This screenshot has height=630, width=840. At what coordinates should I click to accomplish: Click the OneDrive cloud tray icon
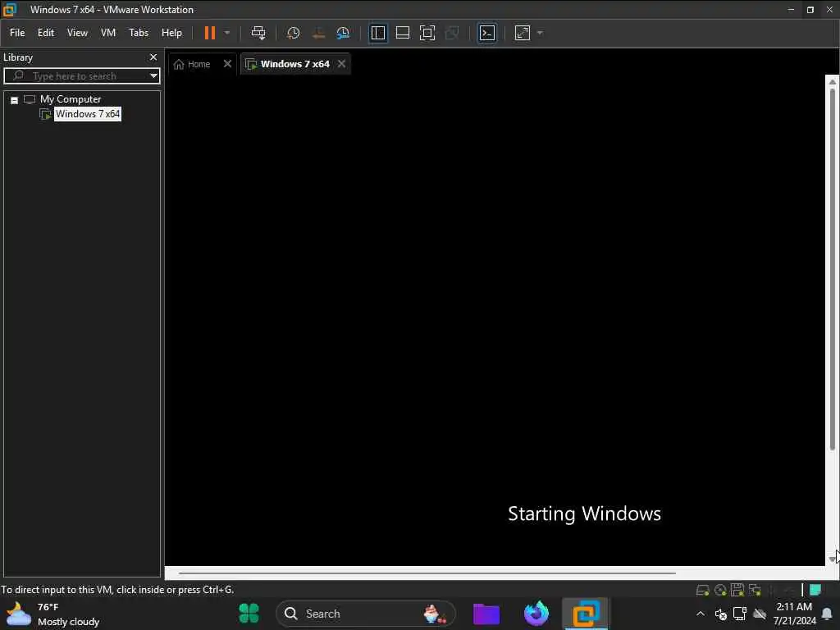[x=760, y=614]
